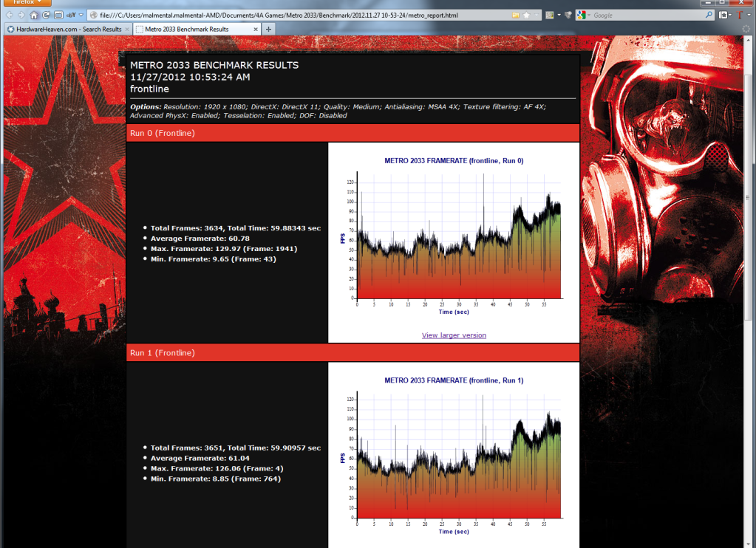756x548 pixels.
Task: Bookmark this page with the star icon
Action: click(526, 15)
